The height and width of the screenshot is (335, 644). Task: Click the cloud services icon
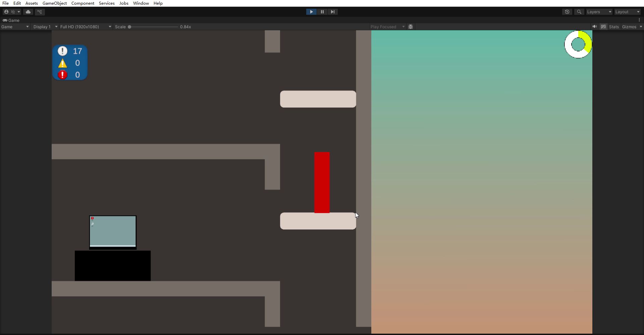point(28,12)
